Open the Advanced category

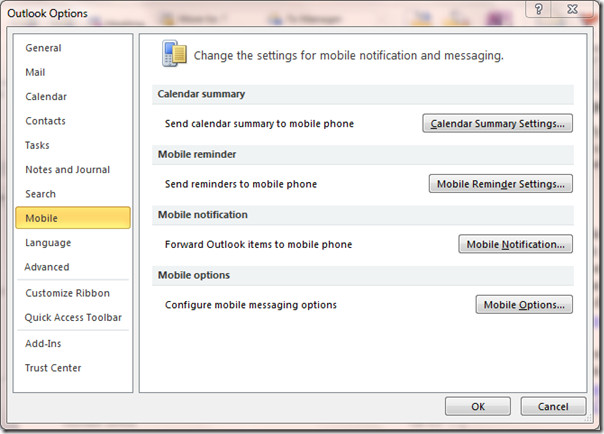coord(73,267)
